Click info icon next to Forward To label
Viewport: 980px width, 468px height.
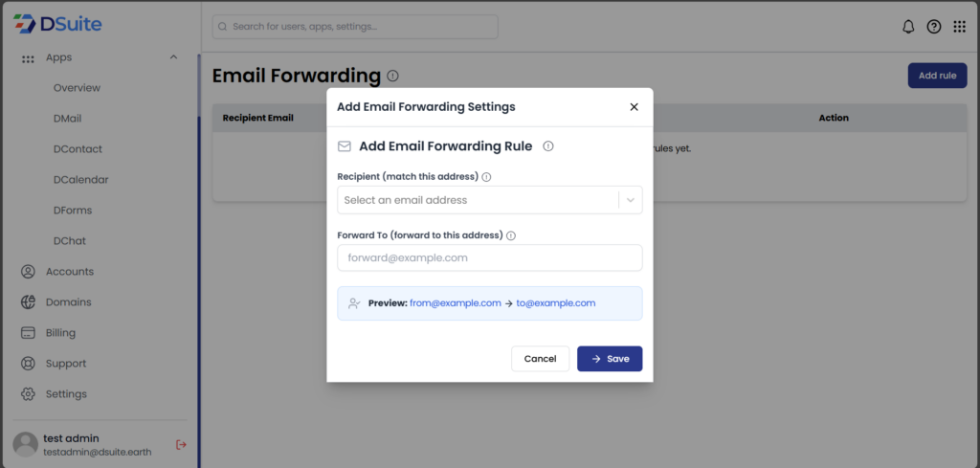[x=511, y=235]
